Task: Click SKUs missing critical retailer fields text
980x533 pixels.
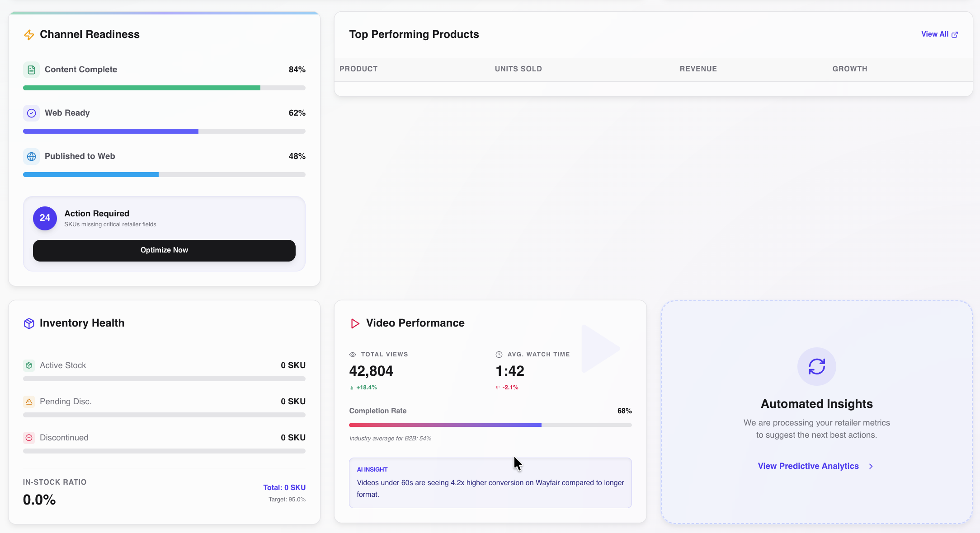Action: pyautogui.click(x=110, y=224)
